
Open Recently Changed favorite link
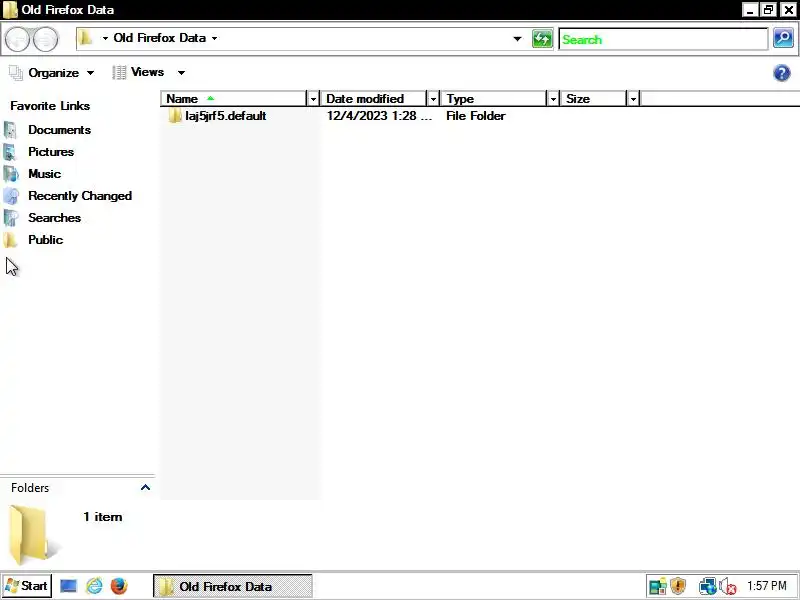pyautogui.click(x=80, y=196)
